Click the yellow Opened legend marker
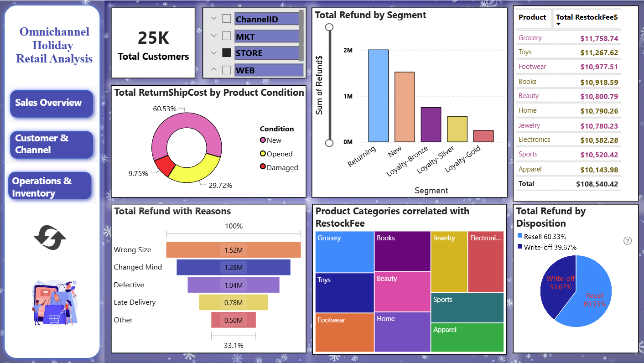The width and height of the screenshot is (644, 363). pyautogui.click(x=263, y=154)
